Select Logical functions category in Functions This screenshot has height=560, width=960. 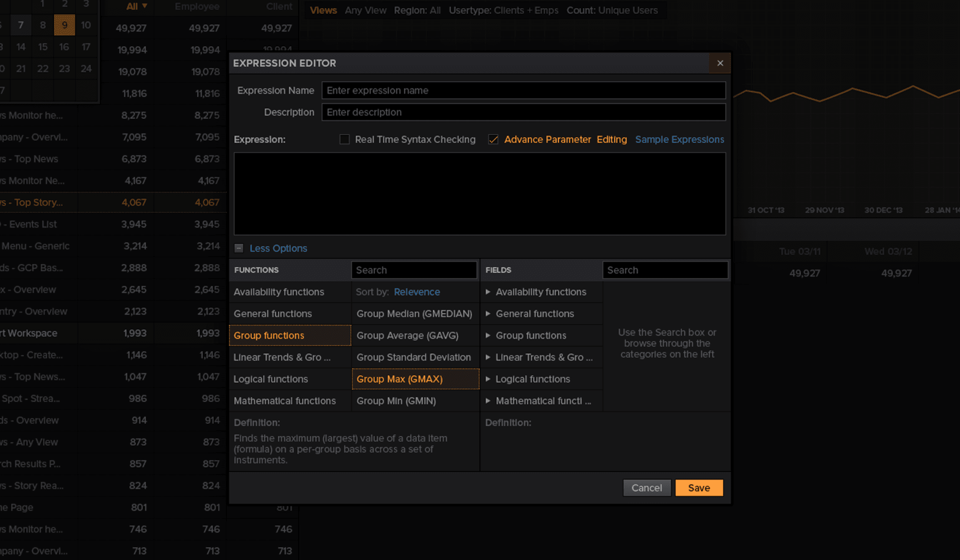click(271, 379)
